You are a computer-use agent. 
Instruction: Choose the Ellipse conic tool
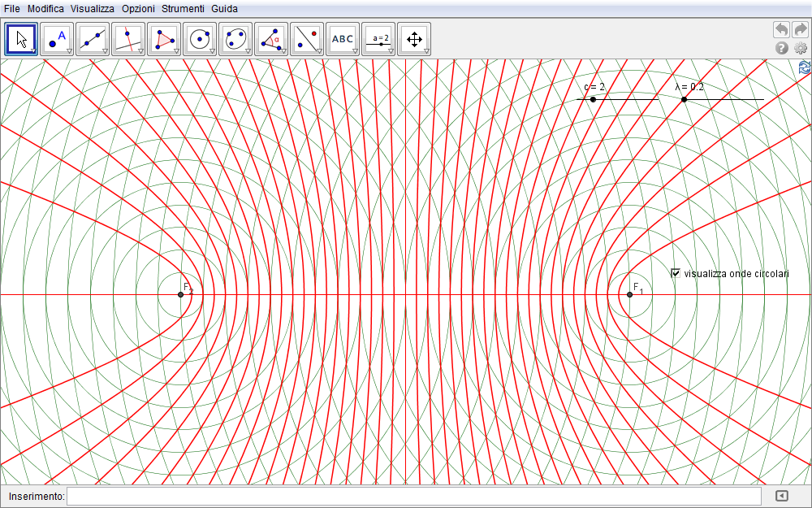pos(235,38)
